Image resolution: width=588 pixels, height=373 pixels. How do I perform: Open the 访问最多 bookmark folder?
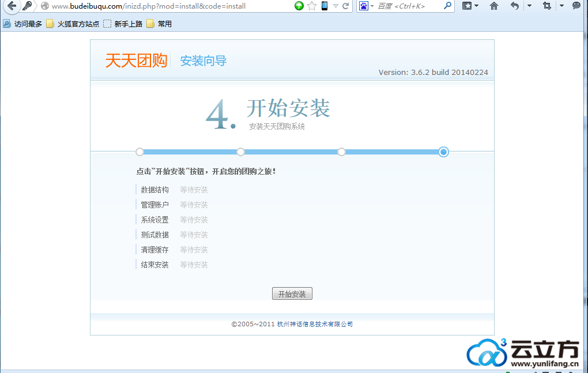[22, 24]
